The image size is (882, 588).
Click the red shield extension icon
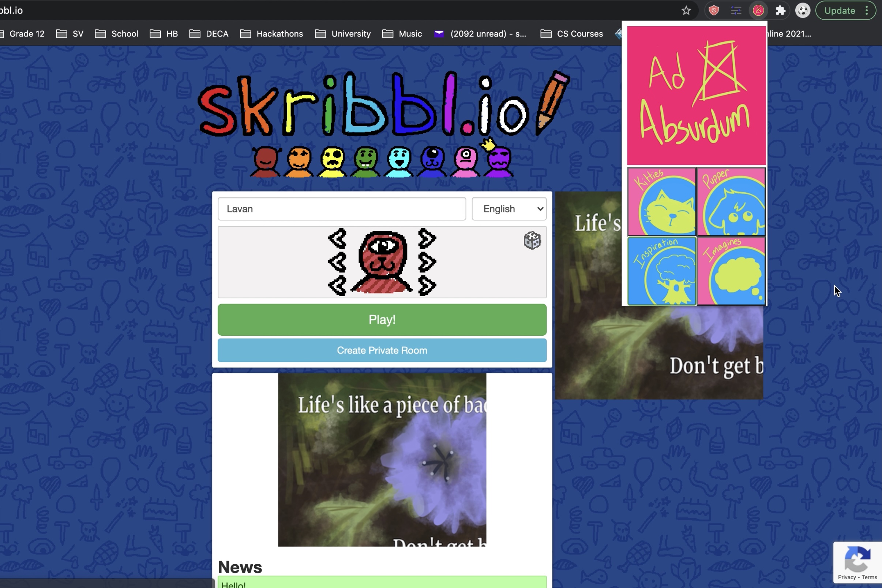(714, 11)
